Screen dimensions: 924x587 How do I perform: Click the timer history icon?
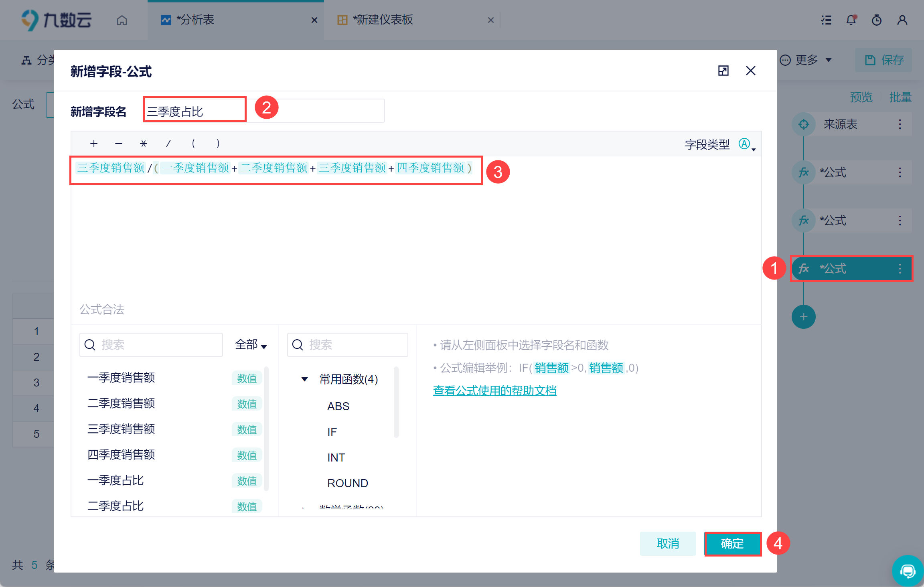click(877, 20)
